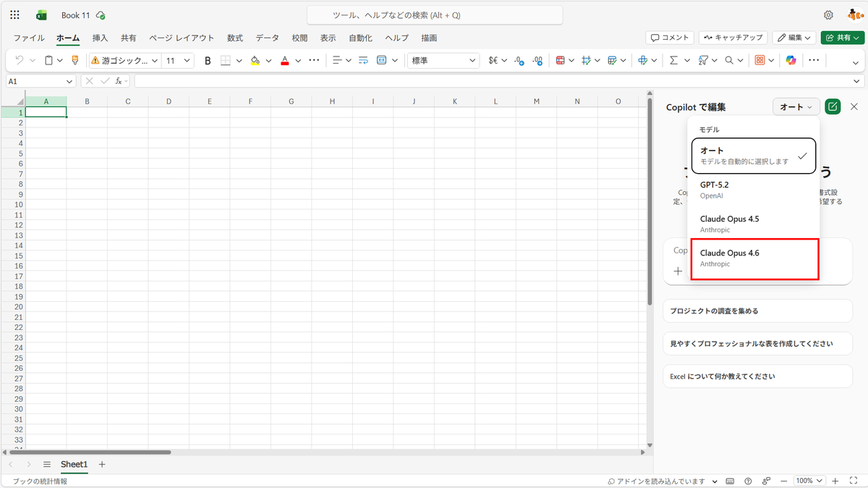The image size is (868, 488).
Task: Choose Excel について何か教えてください suggestion
Action: [757, 376]
